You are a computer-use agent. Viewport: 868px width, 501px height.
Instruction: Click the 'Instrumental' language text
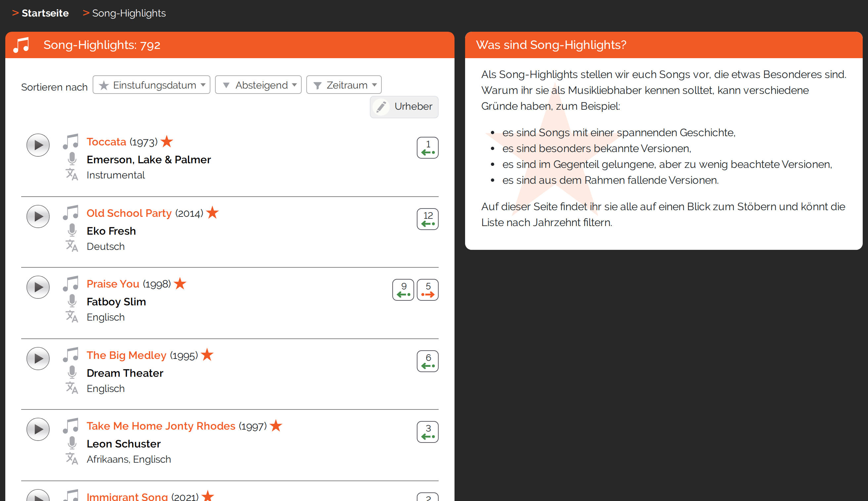(x=116, y=175)
